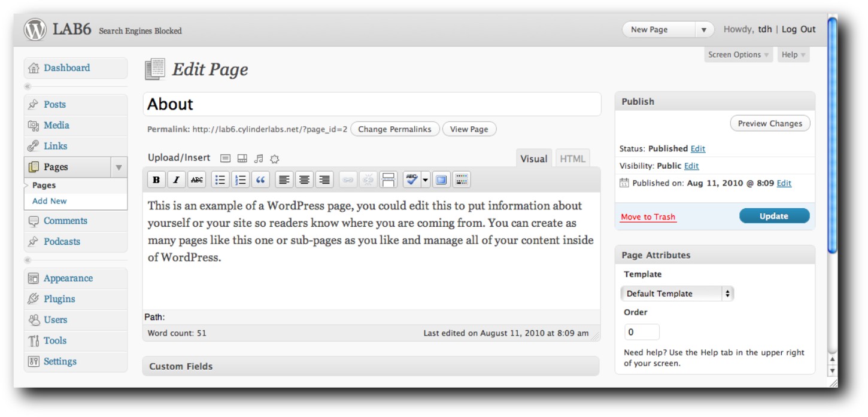Viewport: 868px width, 417px height.
Task: Click the Move to Trash link
Action: [x=648, y=217]
